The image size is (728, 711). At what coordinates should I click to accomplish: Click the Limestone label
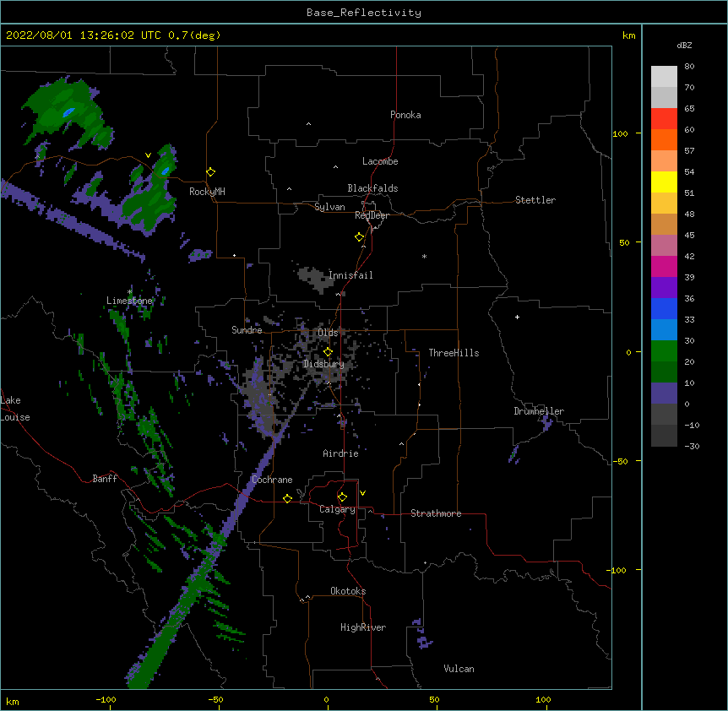point(129,301)
